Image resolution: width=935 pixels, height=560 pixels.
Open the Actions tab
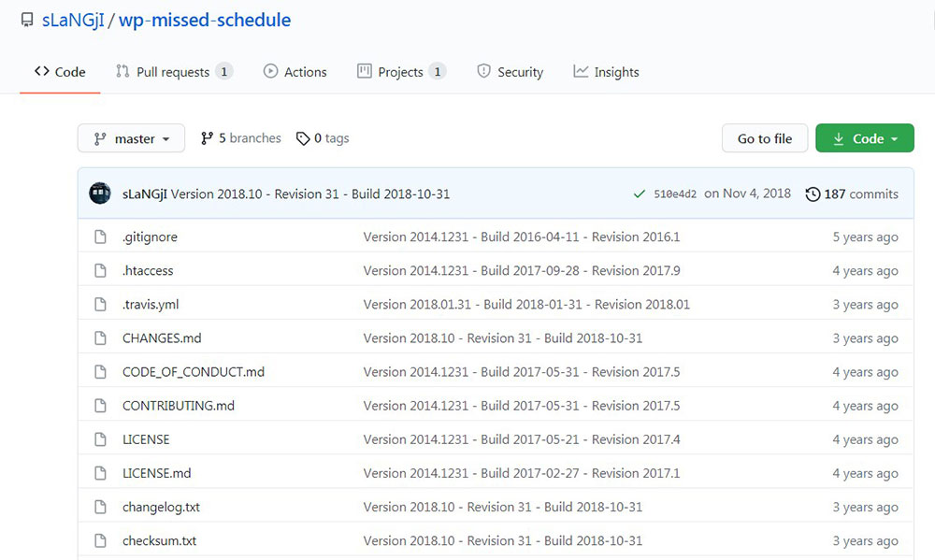(295, 72)
